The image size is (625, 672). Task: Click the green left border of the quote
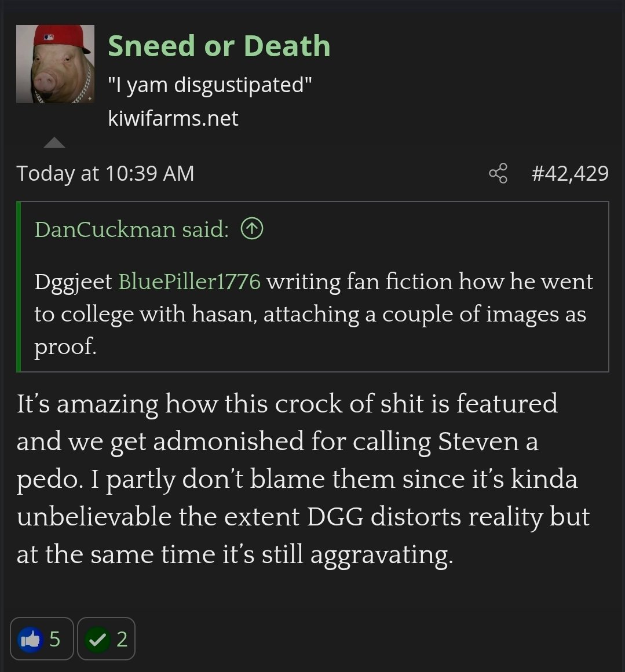(19, 287)
